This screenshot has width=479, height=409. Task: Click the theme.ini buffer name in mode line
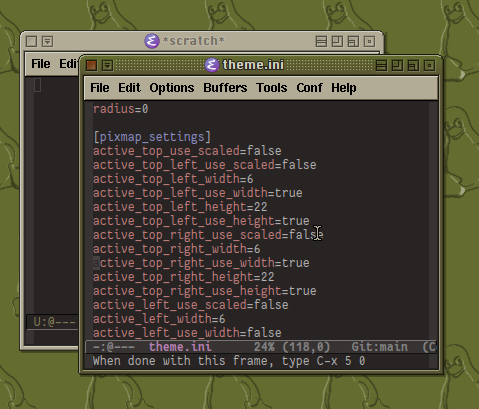pos(180,347)
